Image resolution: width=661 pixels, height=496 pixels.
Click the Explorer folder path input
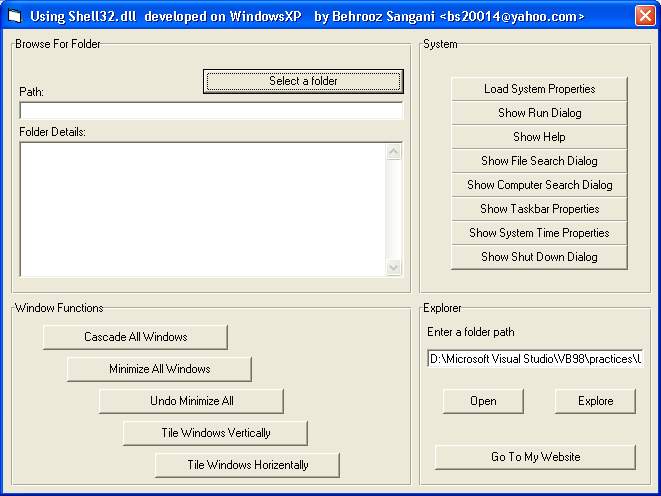click(x=535, y=359)
